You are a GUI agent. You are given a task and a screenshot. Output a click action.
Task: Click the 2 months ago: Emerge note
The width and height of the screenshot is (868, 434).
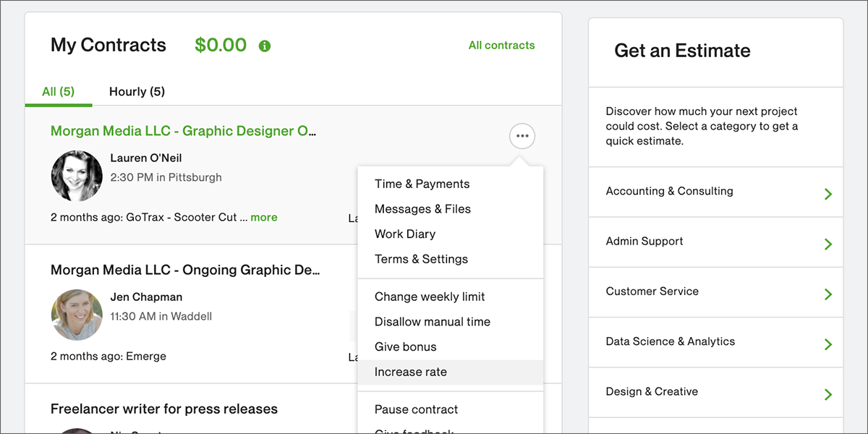click(x=109, y=356)
